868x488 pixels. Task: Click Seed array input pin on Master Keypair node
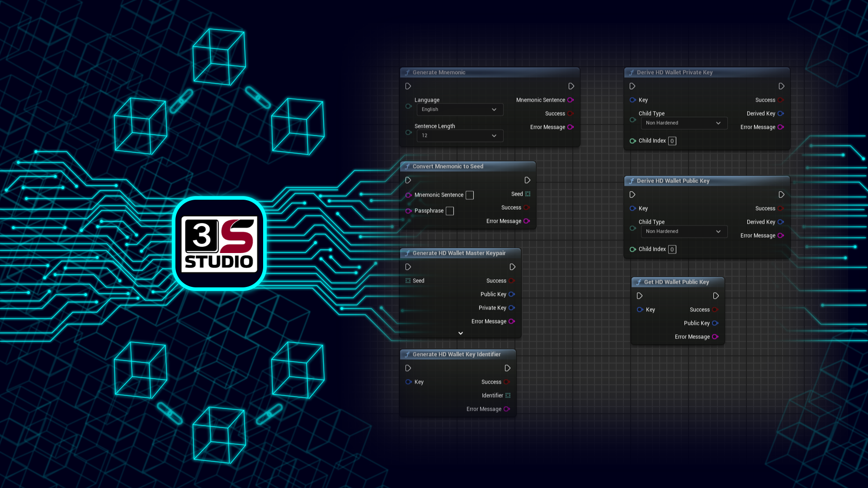408,281
